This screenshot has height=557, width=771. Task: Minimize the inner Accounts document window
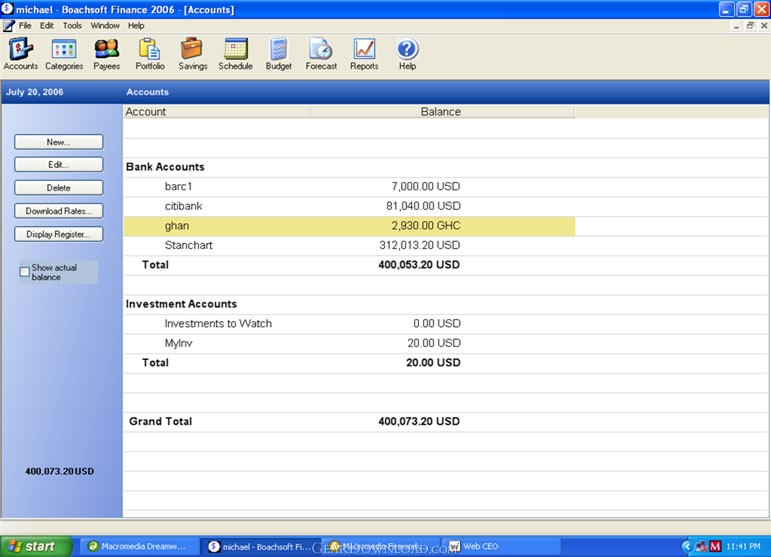pyautogui.click(x=736, y=26)
